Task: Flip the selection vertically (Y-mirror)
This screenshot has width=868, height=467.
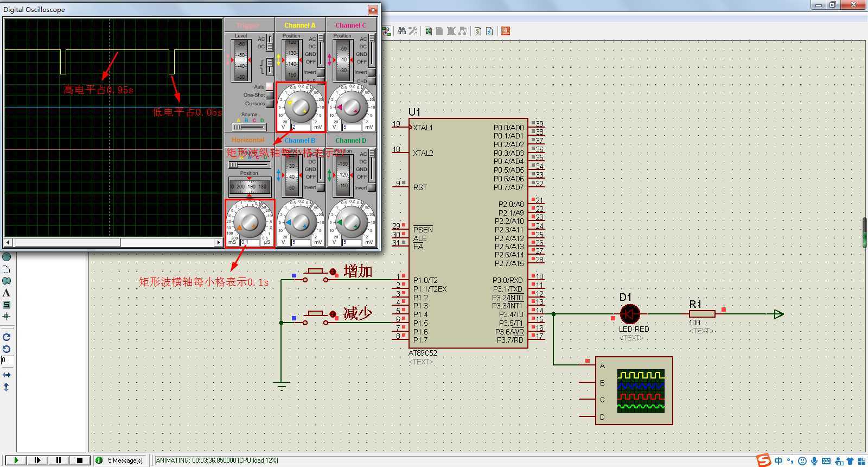Action: (x=7, y=387)
